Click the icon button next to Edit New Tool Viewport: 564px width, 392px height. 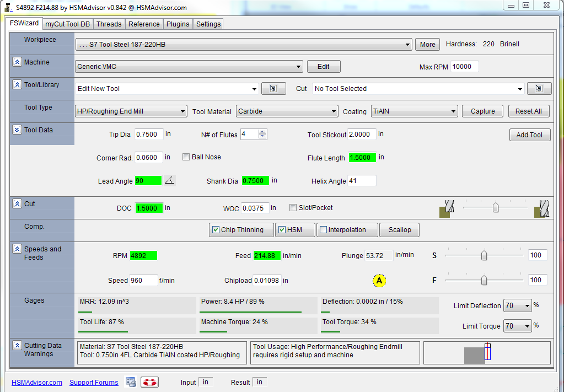[x=277, y=89]
